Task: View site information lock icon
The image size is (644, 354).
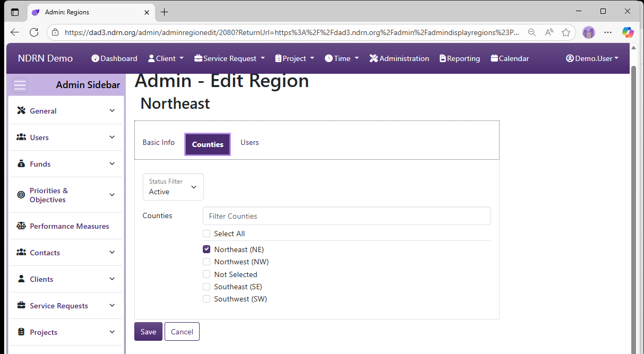Action: (55, 32)
